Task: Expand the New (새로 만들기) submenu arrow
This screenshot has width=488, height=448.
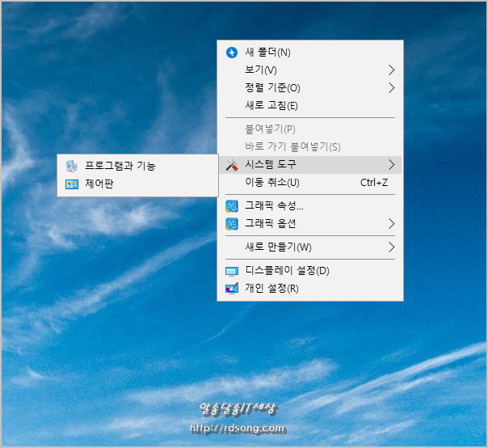Action: pos(391,247)
